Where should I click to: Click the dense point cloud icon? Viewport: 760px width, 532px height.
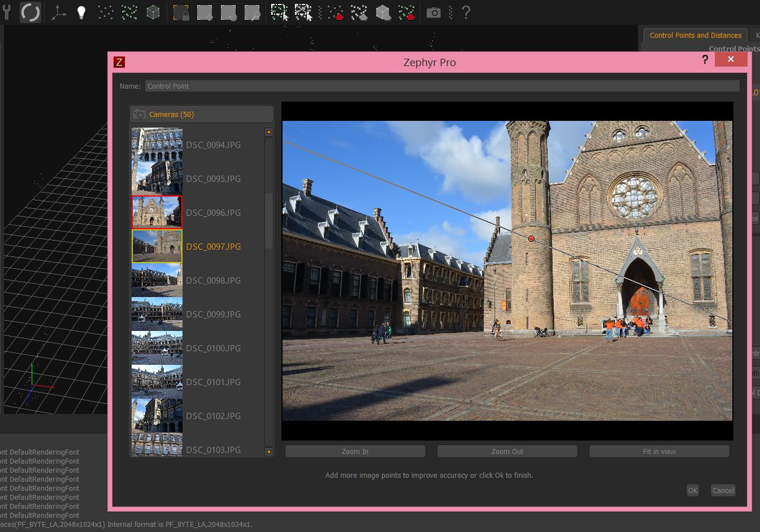pos(129,12)
